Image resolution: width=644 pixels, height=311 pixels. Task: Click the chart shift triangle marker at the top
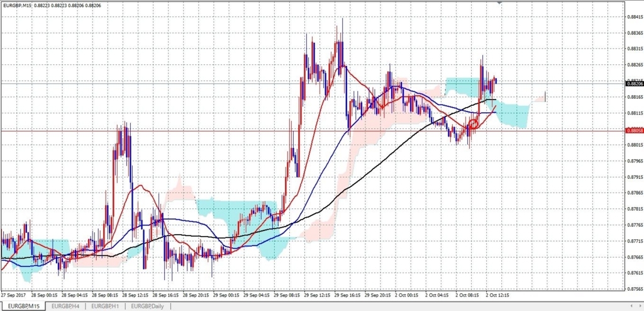pos(499,3)
